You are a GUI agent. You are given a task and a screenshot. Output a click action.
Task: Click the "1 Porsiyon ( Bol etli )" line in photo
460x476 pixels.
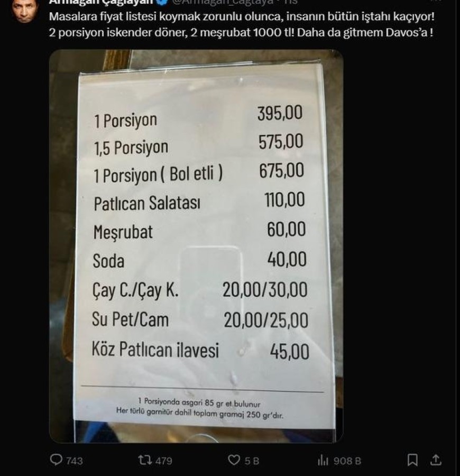click(159, 175)
